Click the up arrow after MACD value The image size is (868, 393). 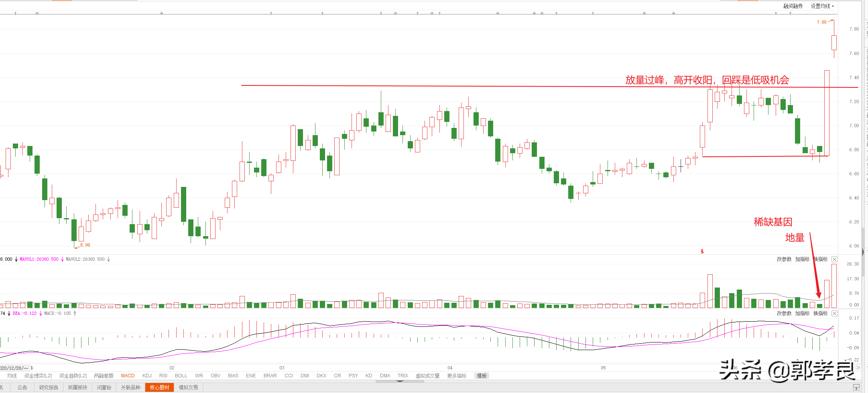pos(75,313)
